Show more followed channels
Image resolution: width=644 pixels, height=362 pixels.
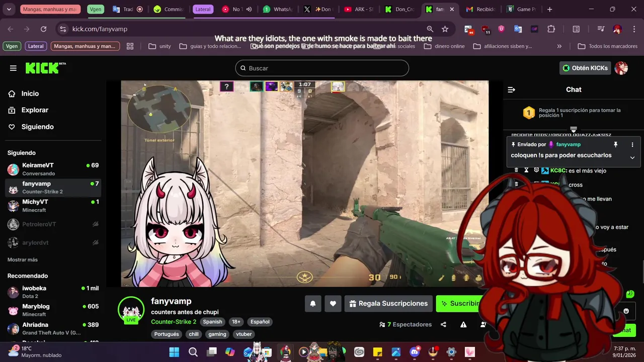coord(23,260)
